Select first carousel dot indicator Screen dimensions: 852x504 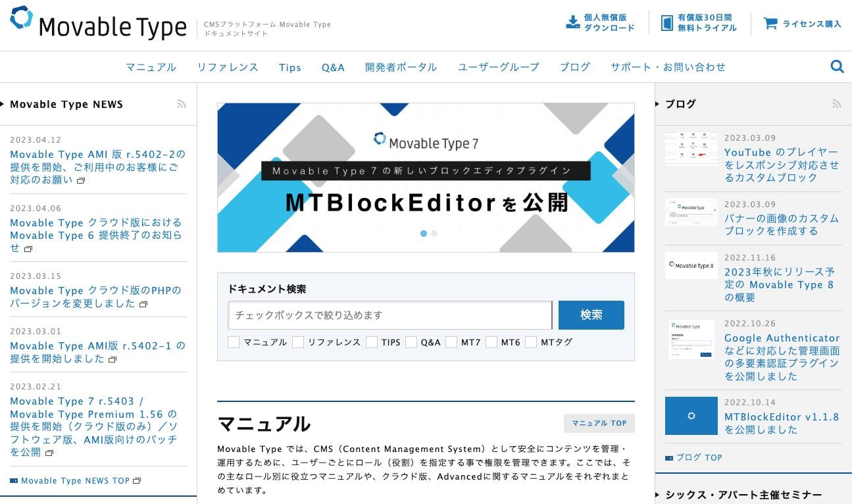(424, 234)
